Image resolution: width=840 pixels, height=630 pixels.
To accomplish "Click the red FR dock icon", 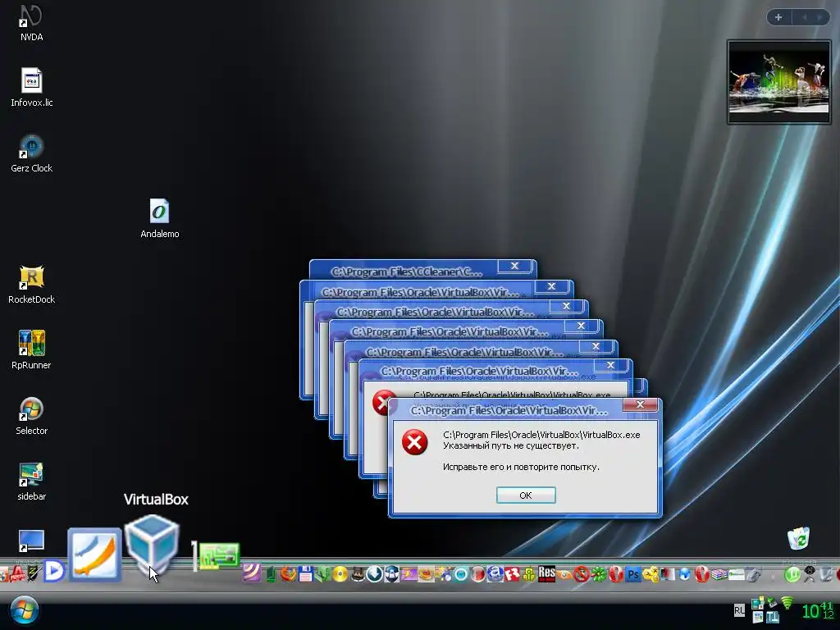I will pos(512,574).
